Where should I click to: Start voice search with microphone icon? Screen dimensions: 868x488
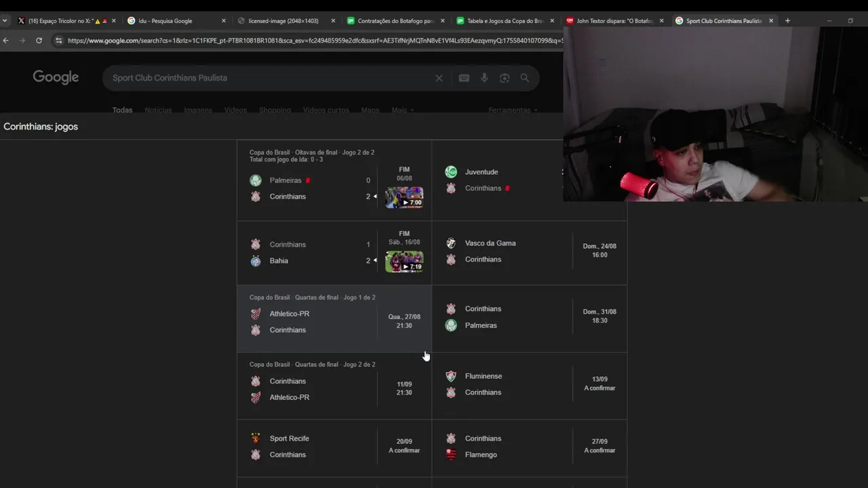click(484, 78)
